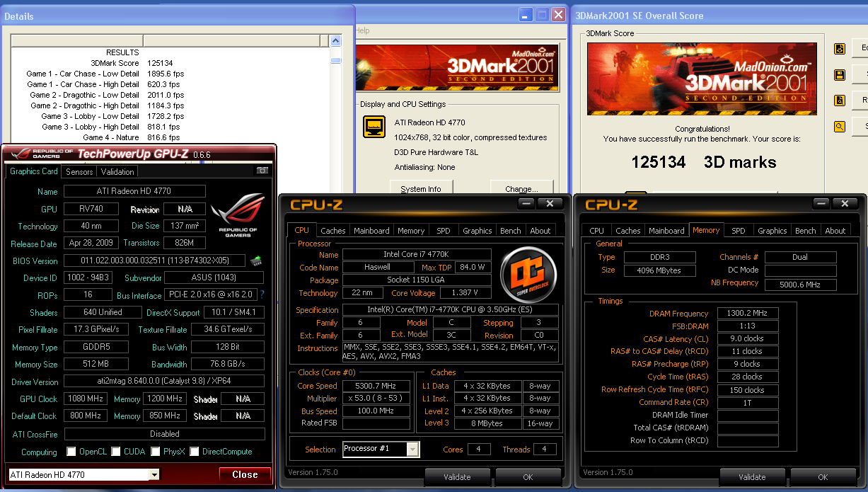
Task: Click the NB Frequency value 5000.6 MHz
Action: (801, 285)
